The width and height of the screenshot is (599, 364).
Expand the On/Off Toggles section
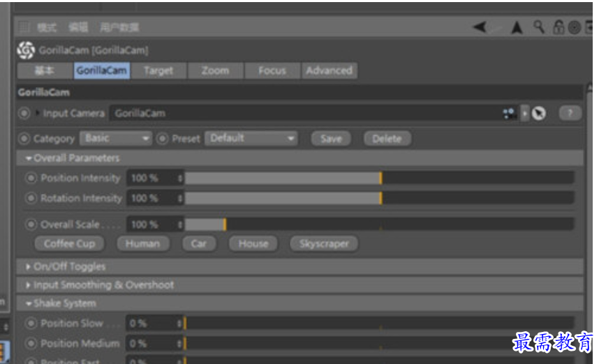click(28, 266)
